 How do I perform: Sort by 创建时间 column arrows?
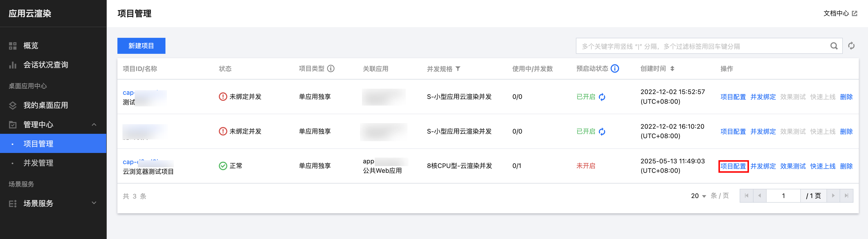(672, 69)
